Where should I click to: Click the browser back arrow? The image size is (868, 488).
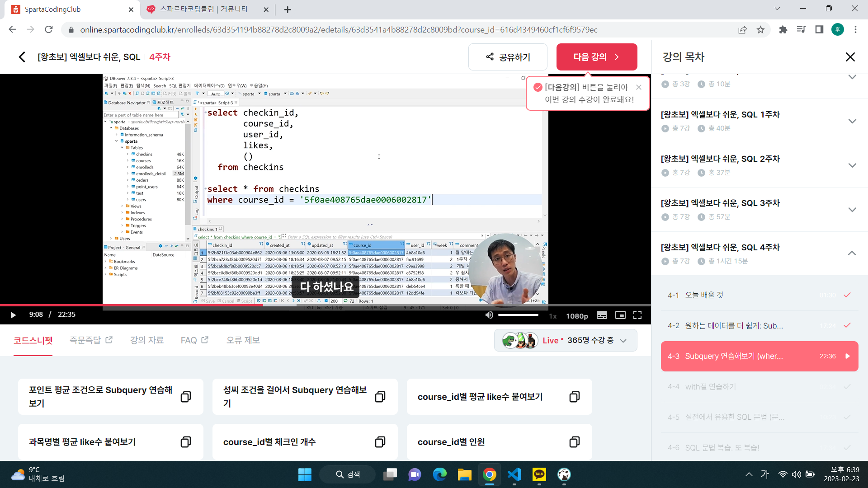12,30
